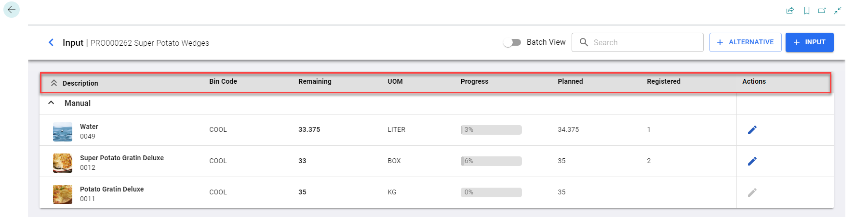This screenshot has width=868, height=217.
Task: Click the collapse page icon
Action: [838, 11]
